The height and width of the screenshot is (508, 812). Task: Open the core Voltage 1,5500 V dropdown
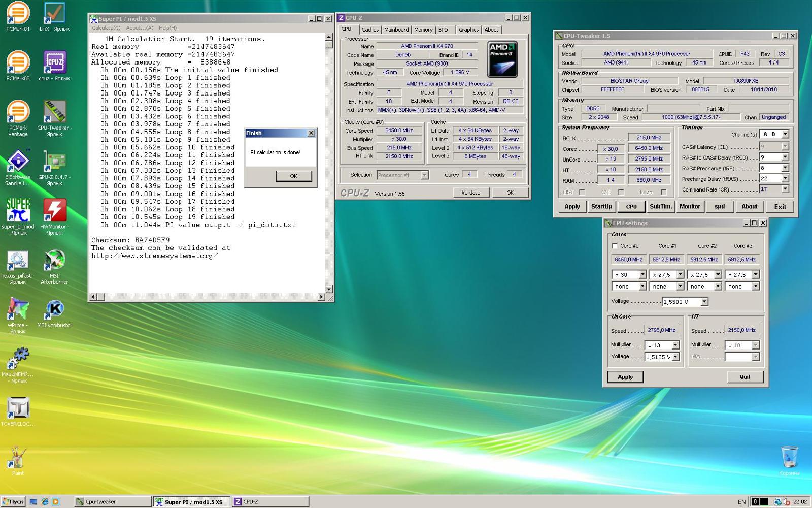(x=704, y=302)
